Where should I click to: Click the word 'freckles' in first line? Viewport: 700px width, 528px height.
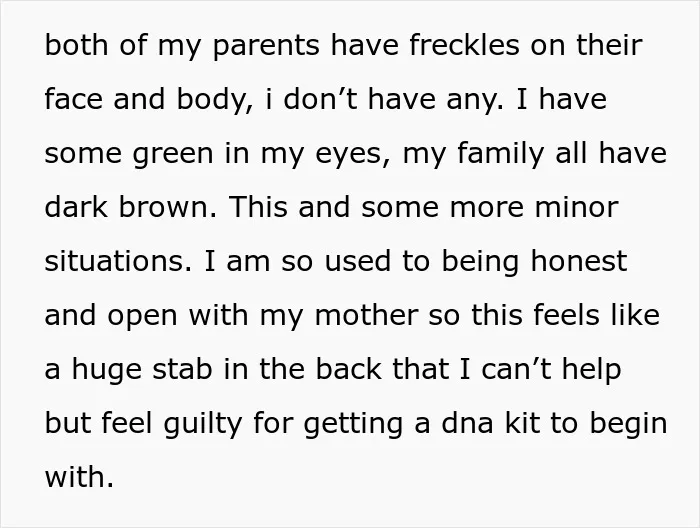tap(464, 45)
